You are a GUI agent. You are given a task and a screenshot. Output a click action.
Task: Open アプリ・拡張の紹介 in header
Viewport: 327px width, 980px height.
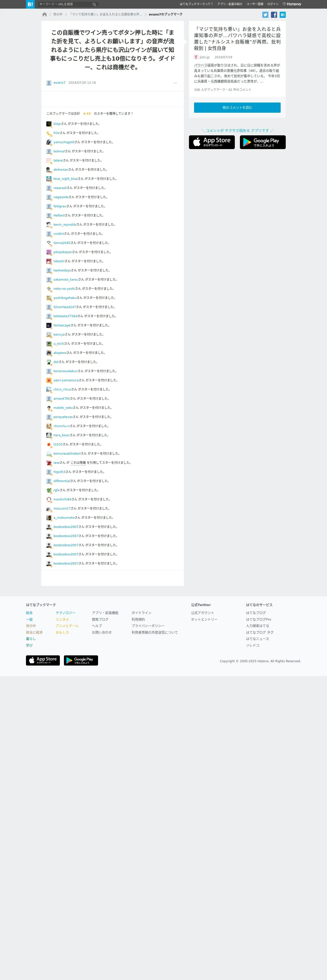229,4
